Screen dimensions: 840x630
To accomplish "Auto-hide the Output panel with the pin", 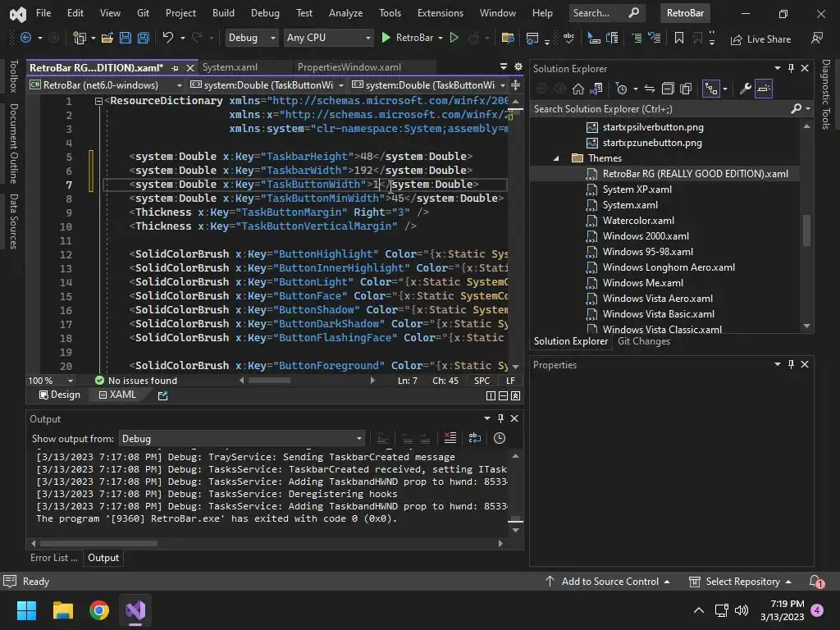I will click(500, 418).
